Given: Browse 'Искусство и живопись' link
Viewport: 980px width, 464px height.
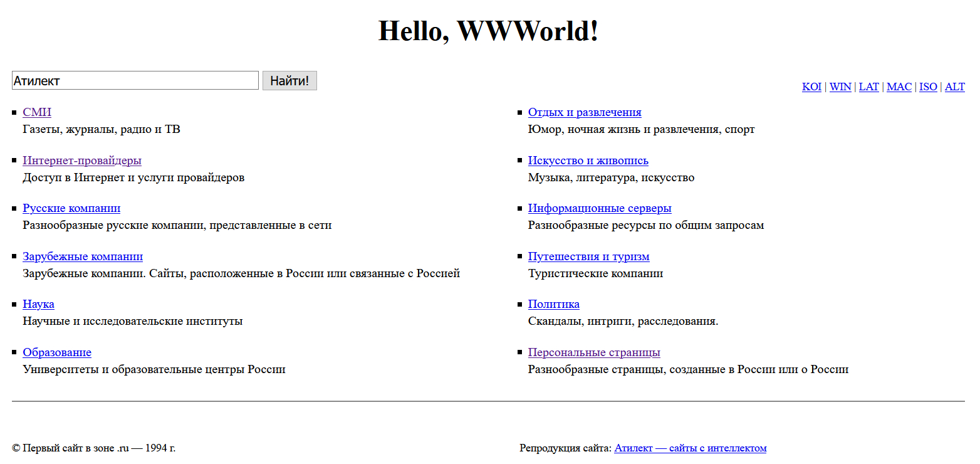Looking at the screenshot, I should tap(588, 161).
